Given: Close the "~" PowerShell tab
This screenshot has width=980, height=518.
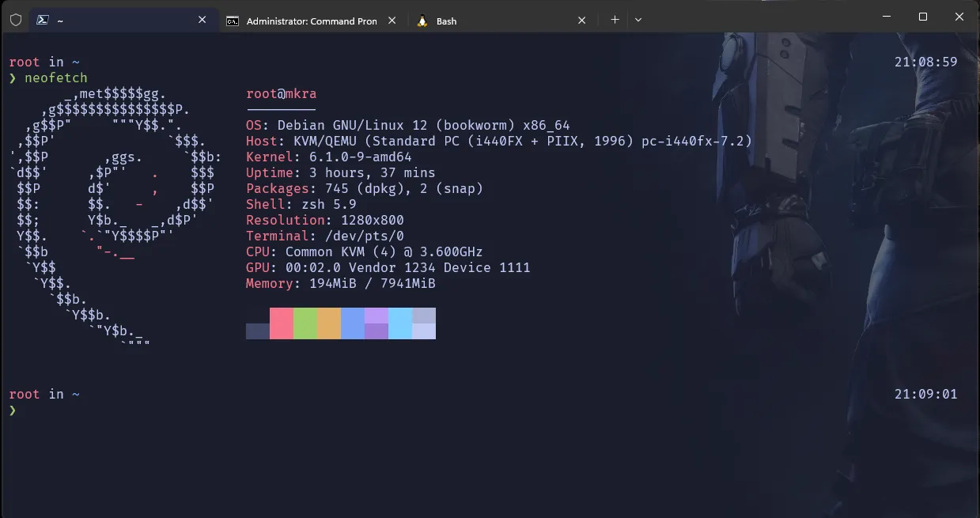Looking at the screenshot, I should [x=202, y=21].
